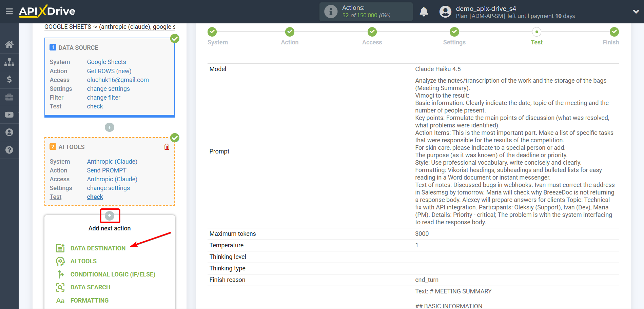The width and height of the screenshot is (644, 309).
Task: Open Get ROWS (new) action link
Action: [109, 71]
